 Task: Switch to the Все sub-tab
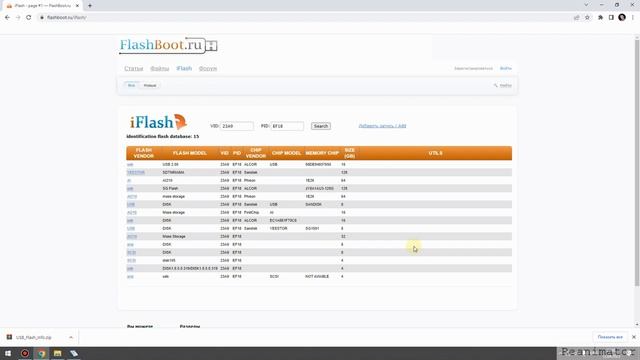(x=131, y=85)
